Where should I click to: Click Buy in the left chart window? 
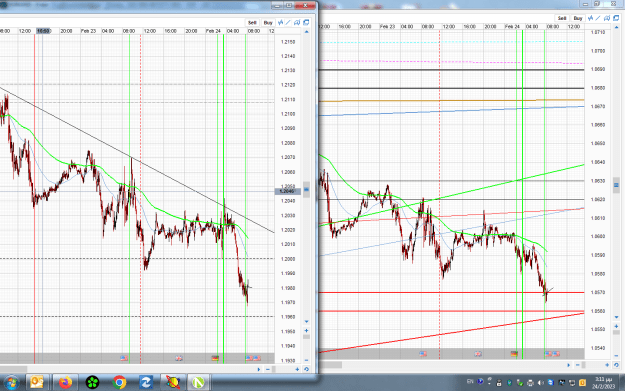coord(268,23)
